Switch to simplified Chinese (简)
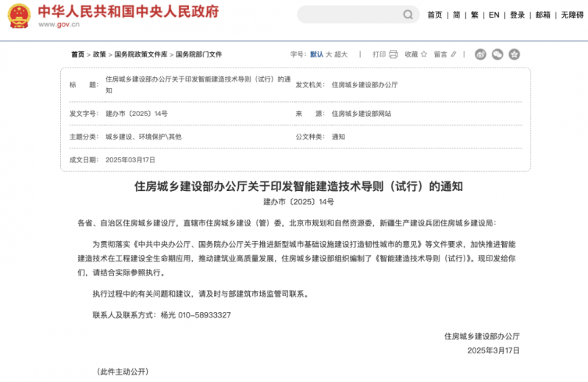Viewport: 588px width, 382px height. click(456, 15)
